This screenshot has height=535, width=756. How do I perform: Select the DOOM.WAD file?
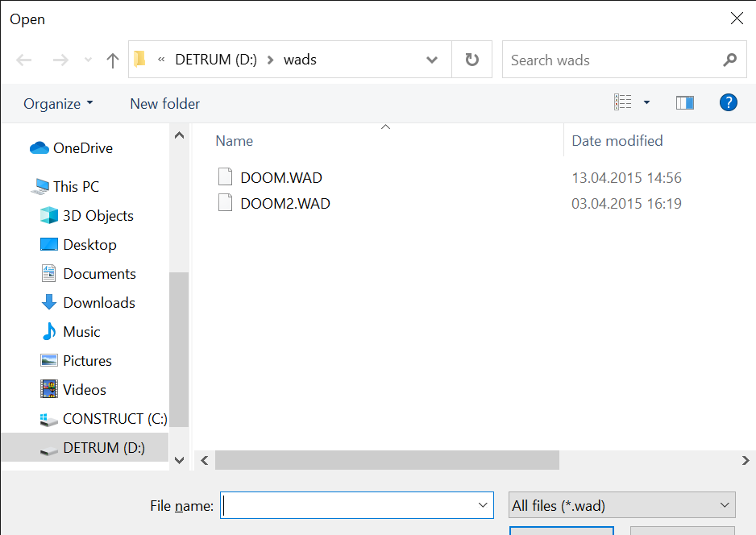point(281,177)
